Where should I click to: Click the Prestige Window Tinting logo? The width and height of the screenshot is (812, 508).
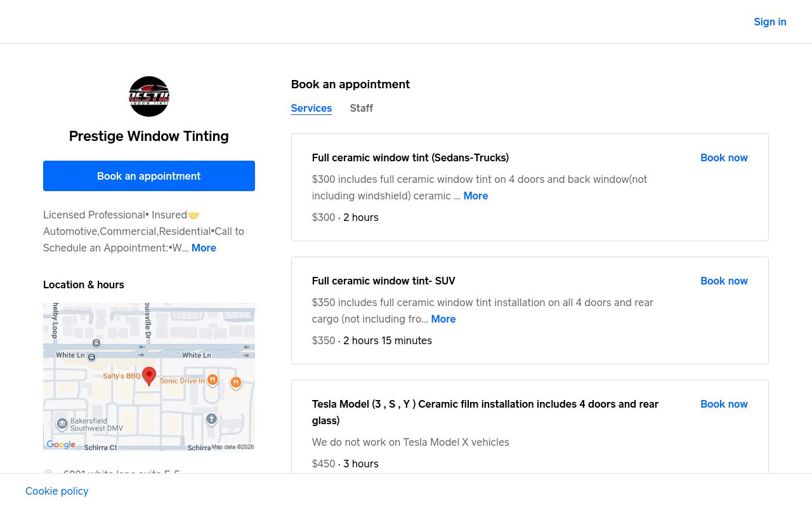click(149, 97)
